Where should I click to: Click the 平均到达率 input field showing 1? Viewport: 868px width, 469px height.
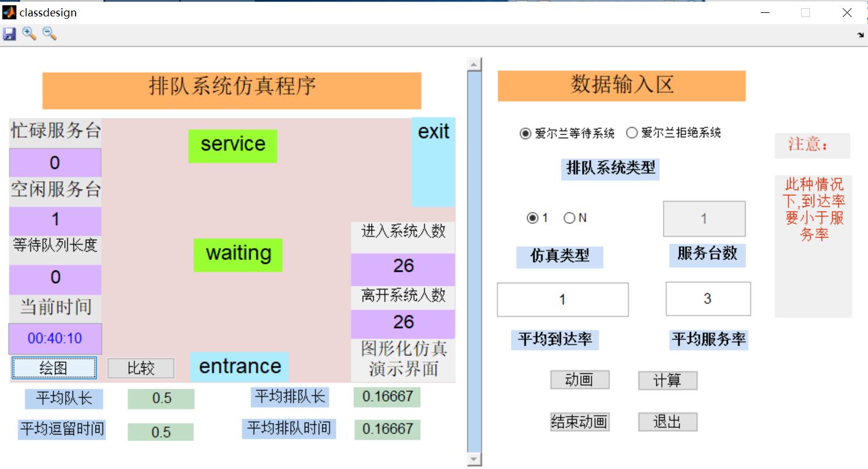click(x=562, y=300)
